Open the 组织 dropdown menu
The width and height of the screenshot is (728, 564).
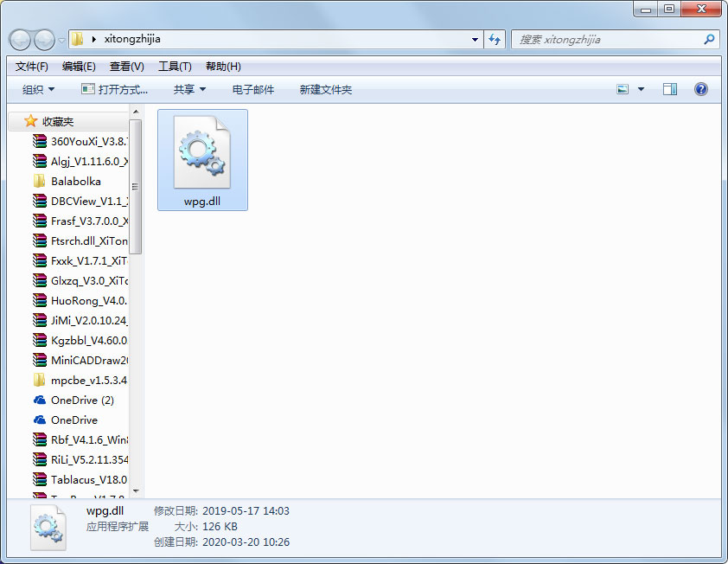coord(35,88)
